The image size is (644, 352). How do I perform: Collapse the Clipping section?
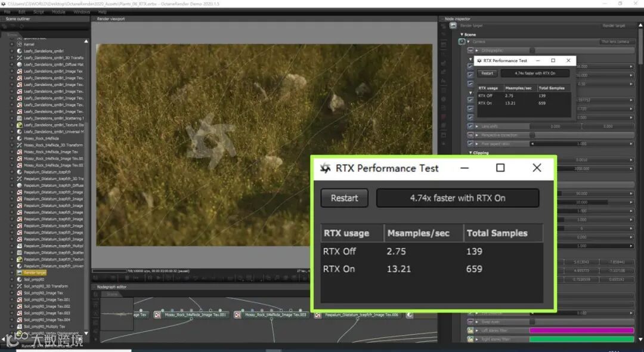470,153
